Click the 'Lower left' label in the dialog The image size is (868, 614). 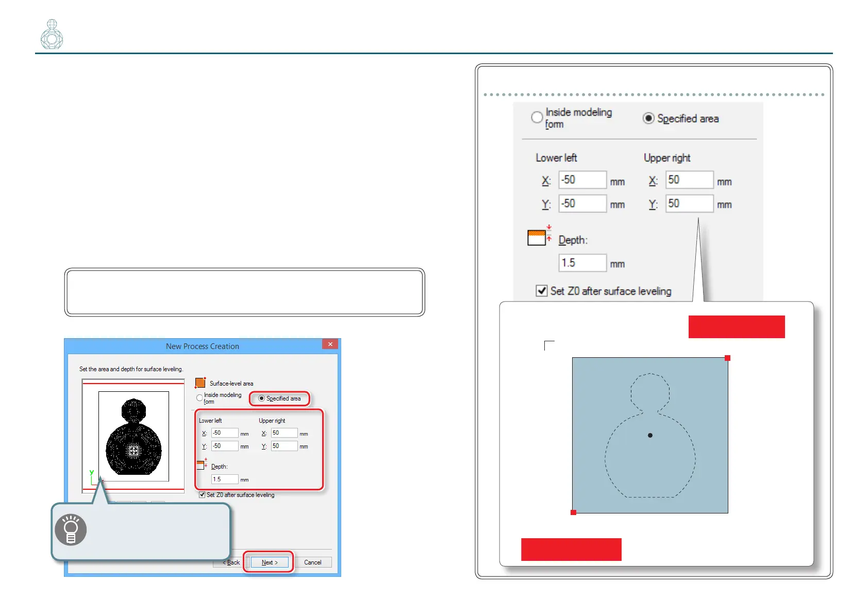click(210, 421)
